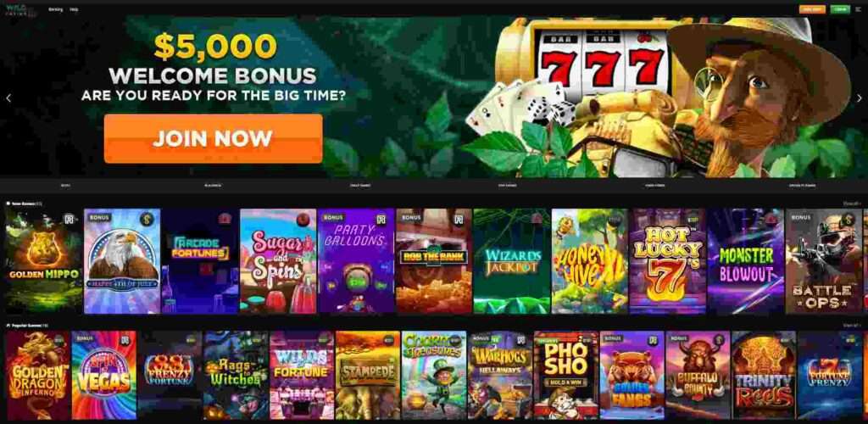868x424 pixels.
Task: Click the large orange JOIN NOW button
Action: 213,138
